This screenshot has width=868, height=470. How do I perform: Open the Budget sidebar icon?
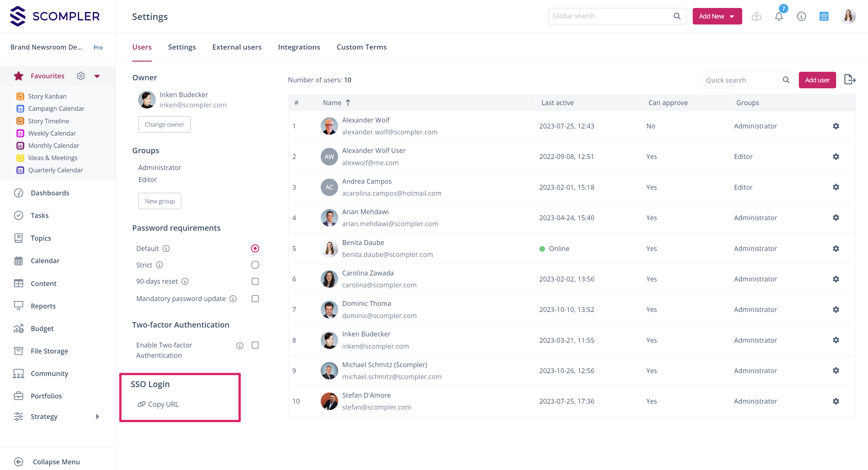[18, 328]
